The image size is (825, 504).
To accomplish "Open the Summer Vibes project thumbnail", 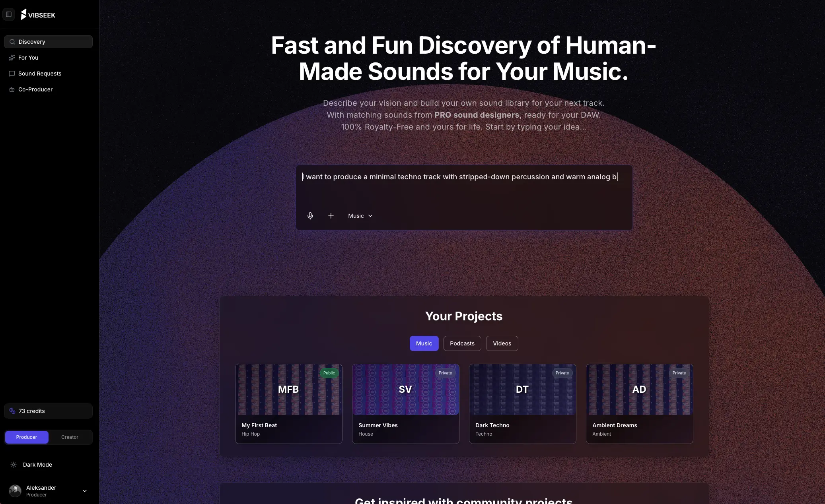I will coord(405,390).
